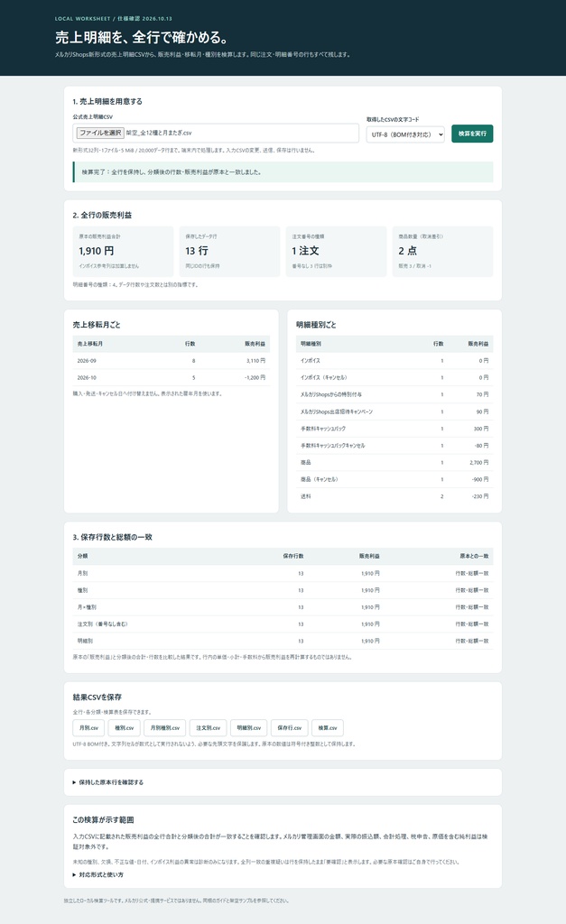Click the -230 円 profit cell
Image resolution: width=566 pixels, height=924 pixels.
[x=480, y=497]
